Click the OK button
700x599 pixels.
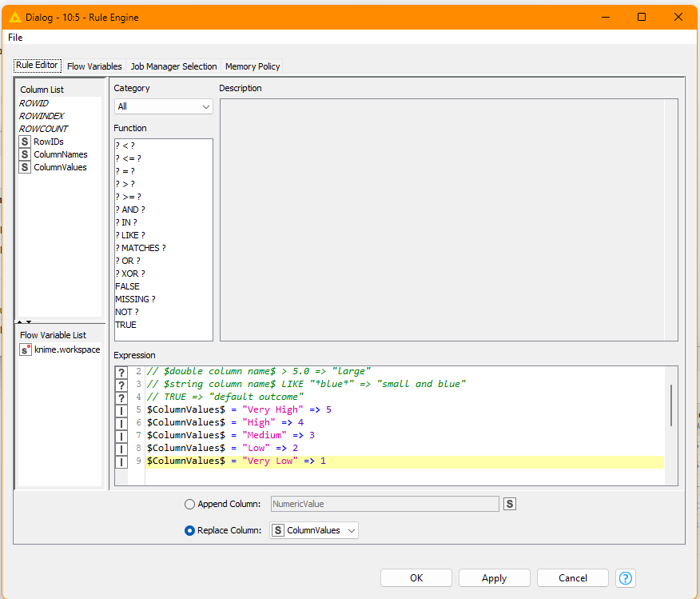416,578
